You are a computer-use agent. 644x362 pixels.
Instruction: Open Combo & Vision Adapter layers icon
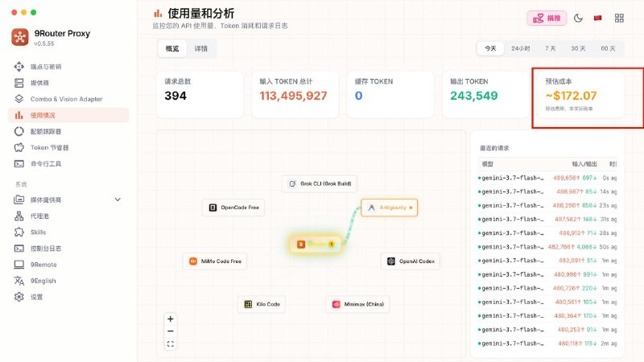19,99
